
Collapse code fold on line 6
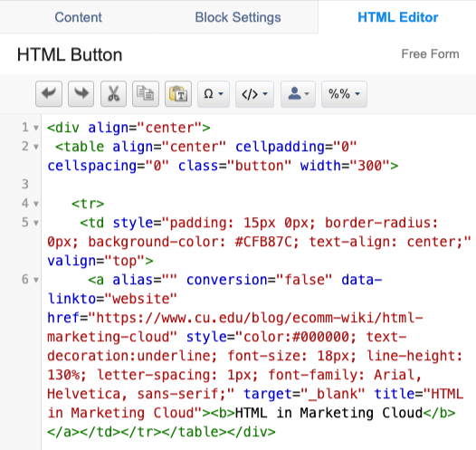coord(36,280)
